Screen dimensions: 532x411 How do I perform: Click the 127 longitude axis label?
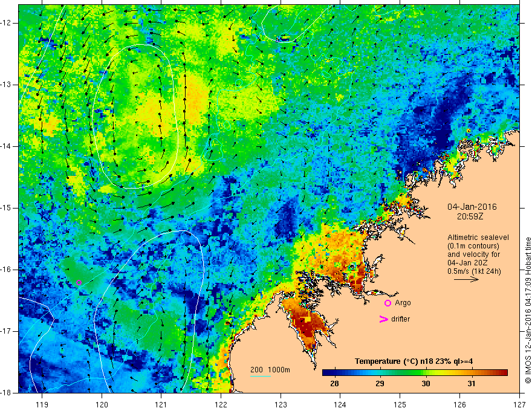519,404
